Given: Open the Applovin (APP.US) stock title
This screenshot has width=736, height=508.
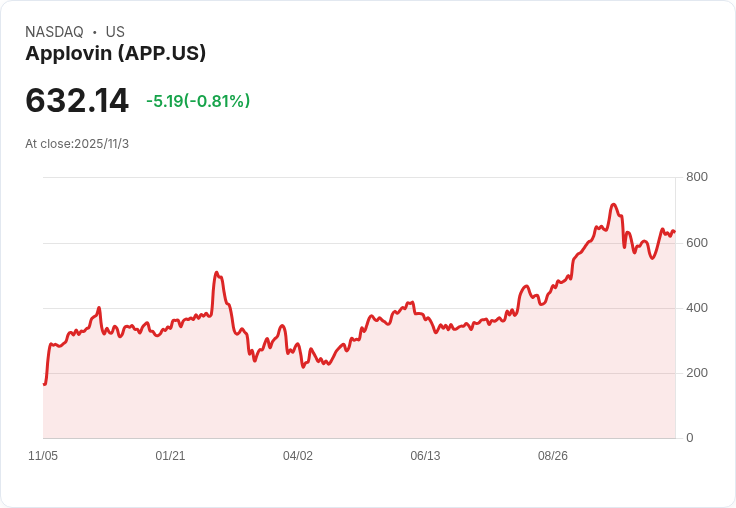Looking at the screenshot, I should 115,54.
